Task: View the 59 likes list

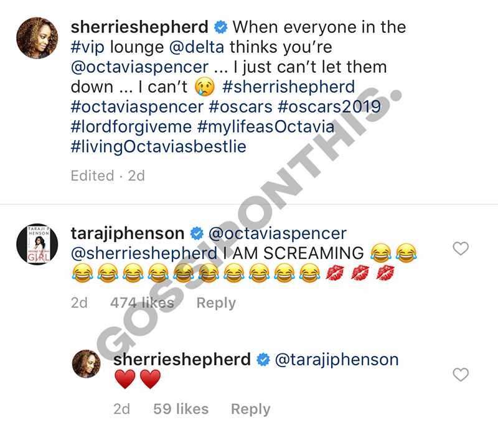Action: coord(181,409)
